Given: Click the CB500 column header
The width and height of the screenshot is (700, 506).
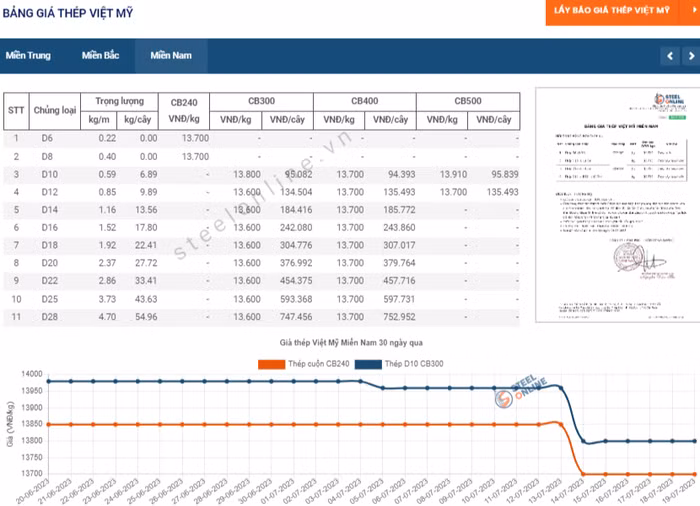Looking at the screenshot, I should coord(468,101).
